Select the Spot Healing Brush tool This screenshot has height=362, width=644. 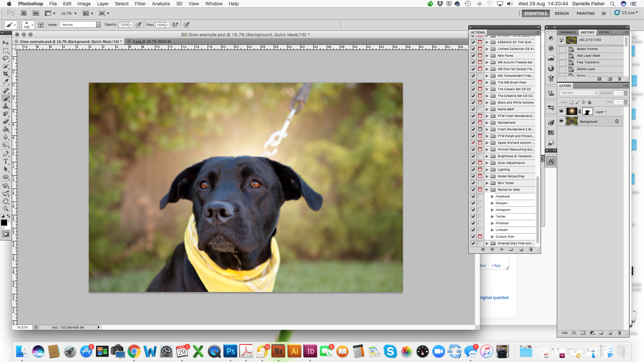pos(6,90)
